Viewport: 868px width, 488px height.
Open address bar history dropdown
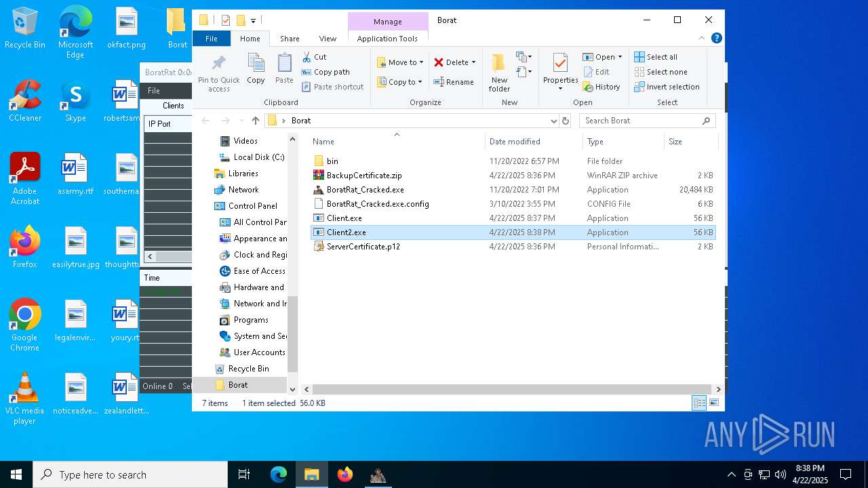pos(554,121)
